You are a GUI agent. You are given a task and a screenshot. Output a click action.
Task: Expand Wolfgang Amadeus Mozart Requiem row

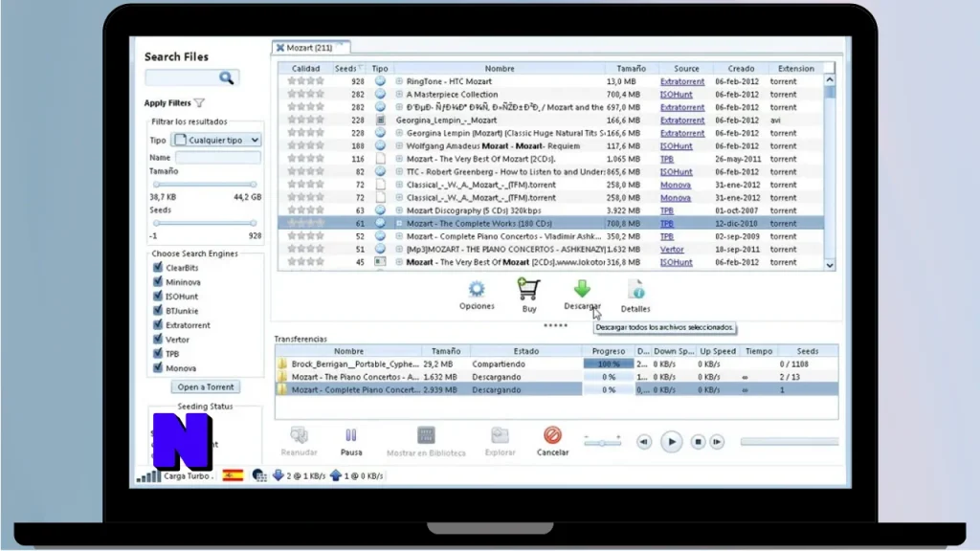pos(399,145)
